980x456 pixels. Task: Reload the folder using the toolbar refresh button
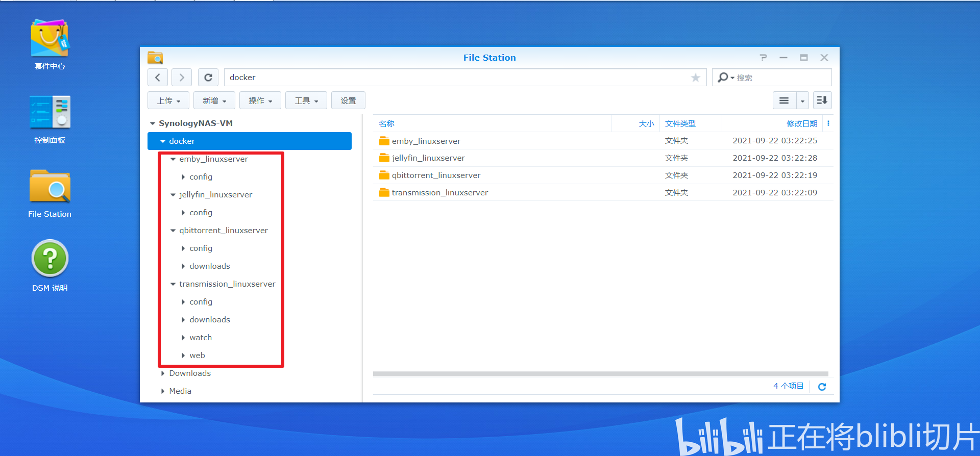(x=208, y=78)
